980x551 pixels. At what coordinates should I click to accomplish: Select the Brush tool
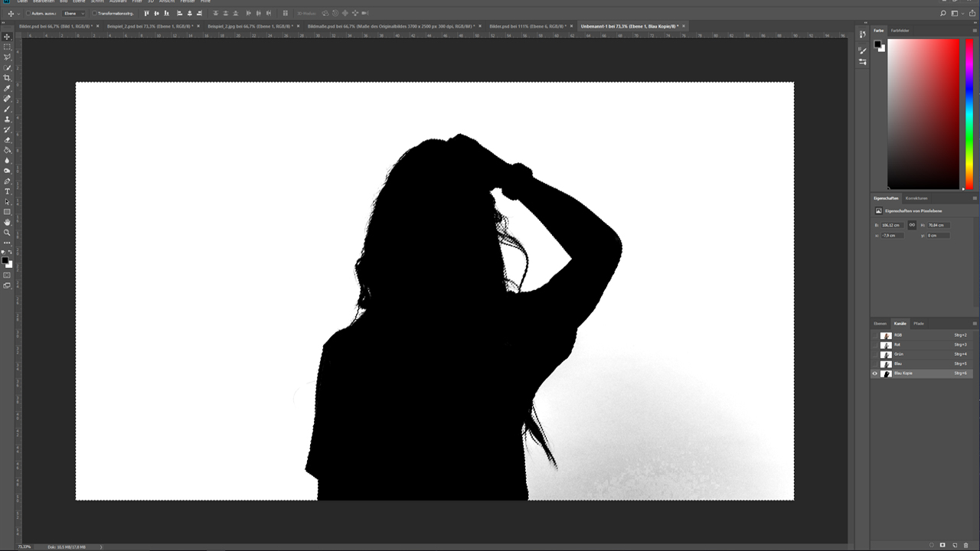pos(8,109)
